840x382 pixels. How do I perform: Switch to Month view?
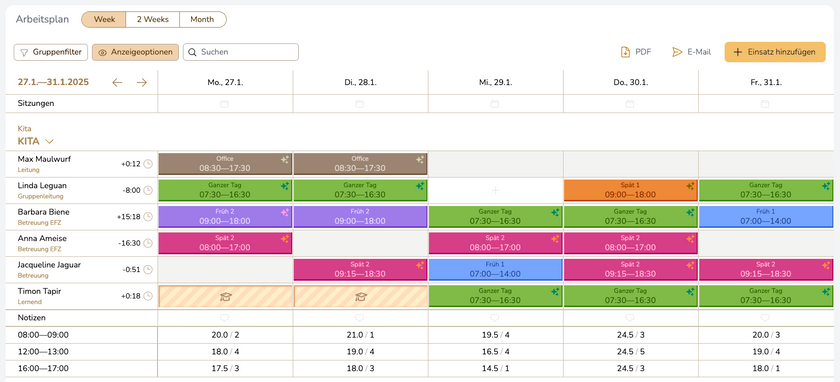click(202, 19)
